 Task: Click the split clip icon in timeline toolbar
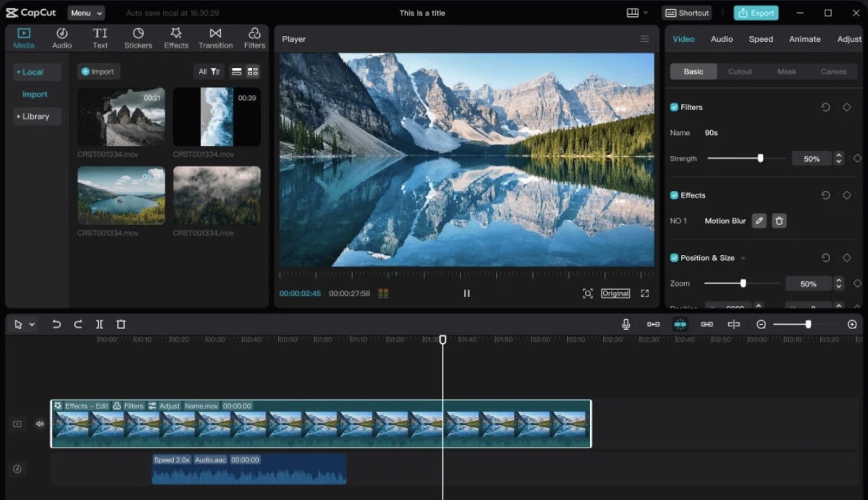[99, 324]
